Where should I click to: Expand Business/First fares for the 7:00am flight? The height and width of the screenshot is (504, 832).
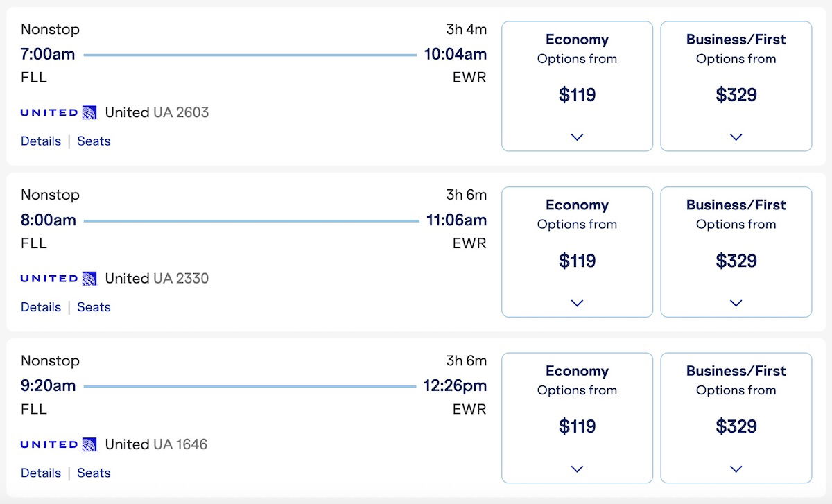coord(736,137)
